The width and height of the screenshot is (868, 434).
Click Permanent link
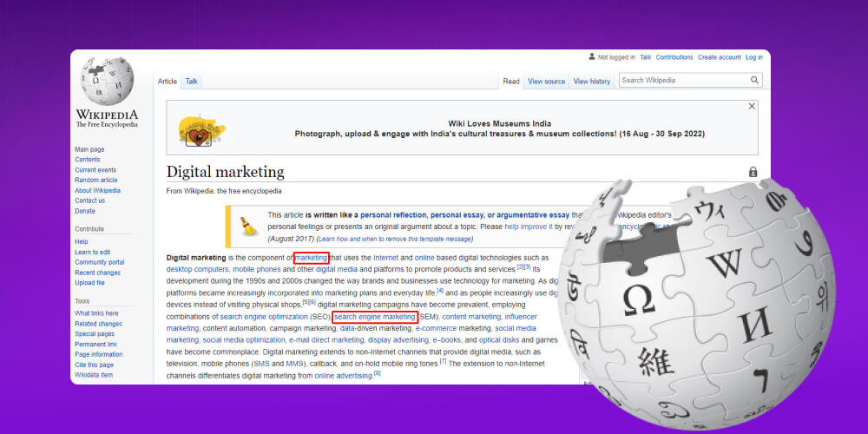(95, 345)
